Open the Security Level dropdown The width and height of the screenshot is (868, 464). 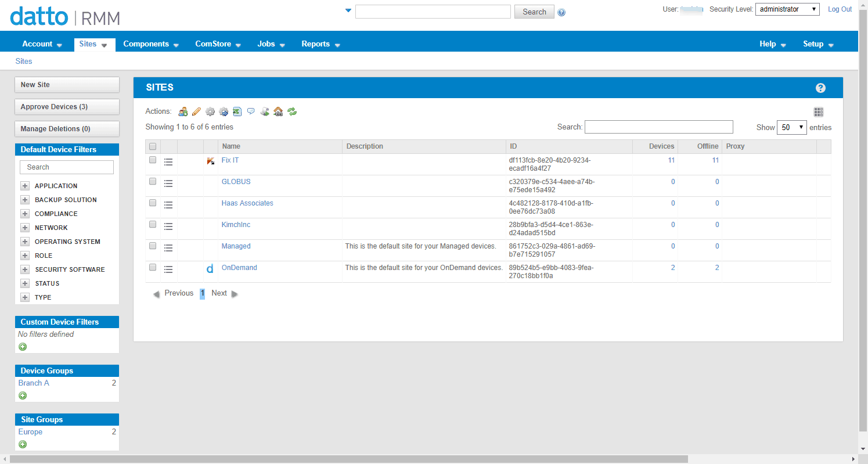[787, 9]
